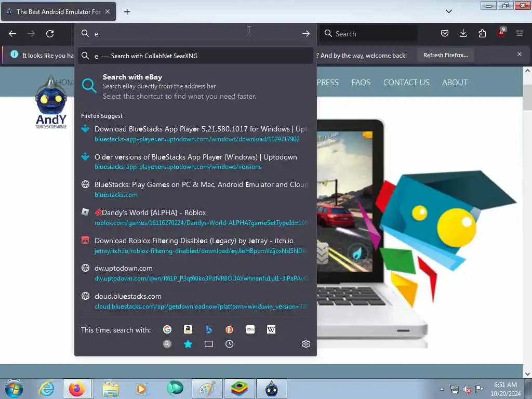532x399 pixels.
Task: Open Roblox Filtering Disabled itch.io suggestion
Action: (195, 245)
